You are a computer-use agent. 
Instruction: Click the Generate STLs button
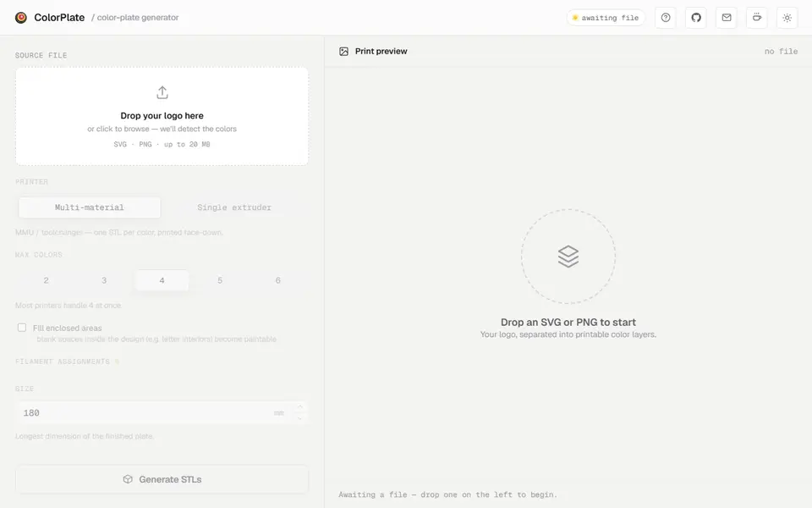pos(162,479)
